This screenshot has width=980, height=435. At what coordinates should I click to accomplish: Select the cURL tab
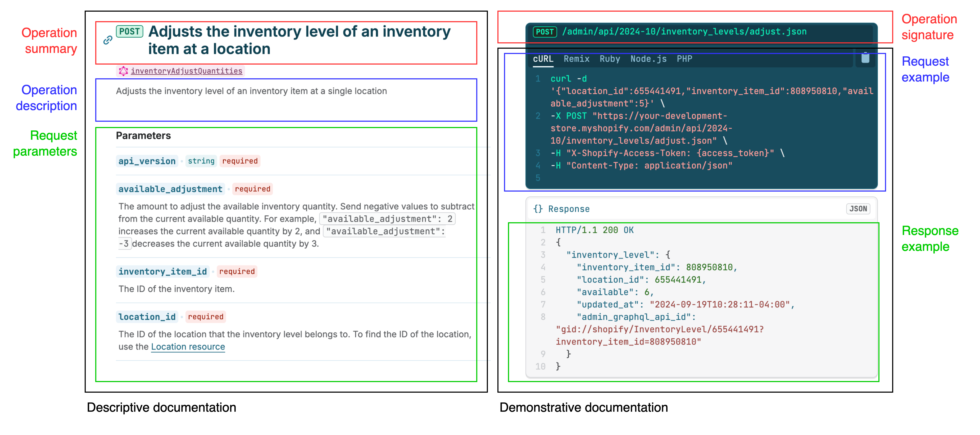(543, 59)
